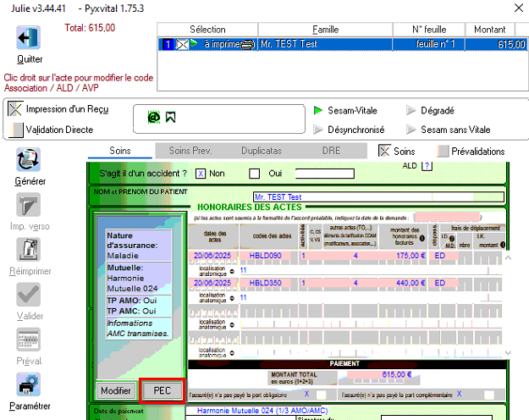Click the Mutuelle: Harmonie Mutuelle 024 info
Screen dimensions: 529x420
tap(139, 279)
